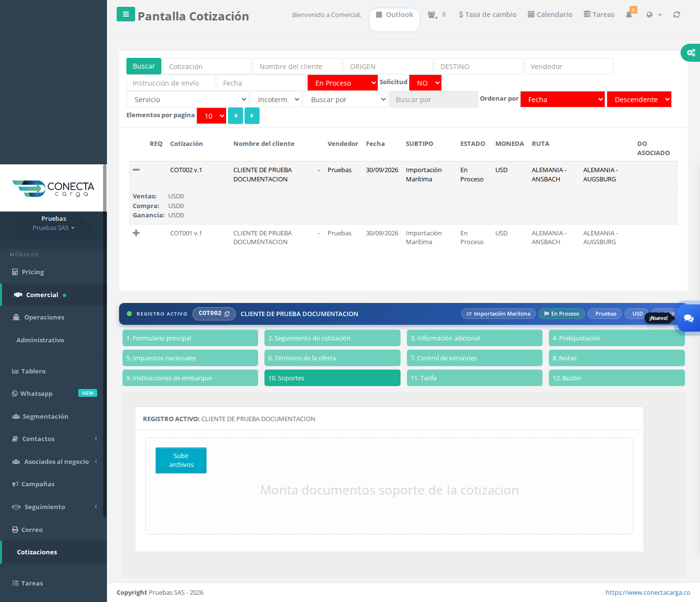This screenshot has width=700, height=602.
Task: Open the globe language menu
Action: 654,15
